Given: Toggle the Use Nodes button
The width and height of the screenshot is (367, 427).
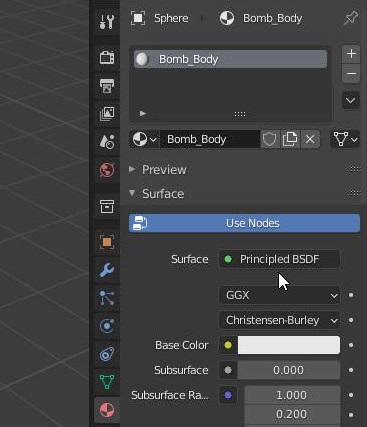Looking at the screenshot, I should pos(244,223).
